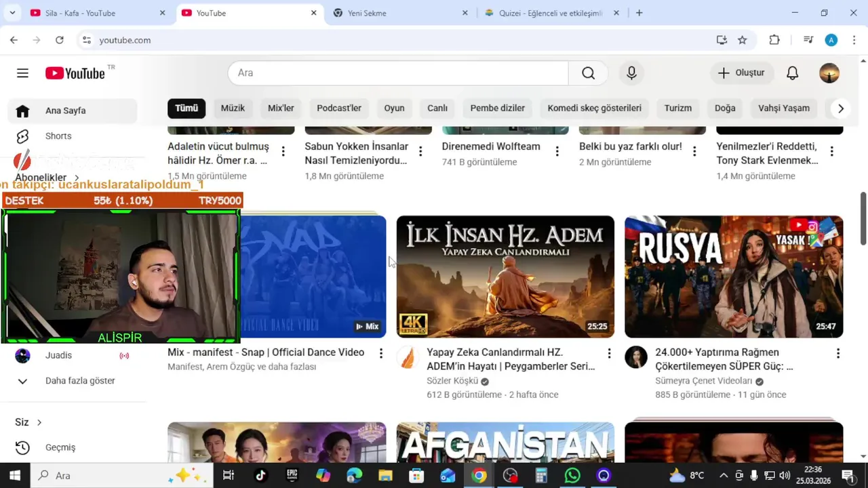Image resolution: width=868 pixels, height=488 pixels.
Task: Open WhatsApp from the taskbar
Action: [x=572, y=476]
